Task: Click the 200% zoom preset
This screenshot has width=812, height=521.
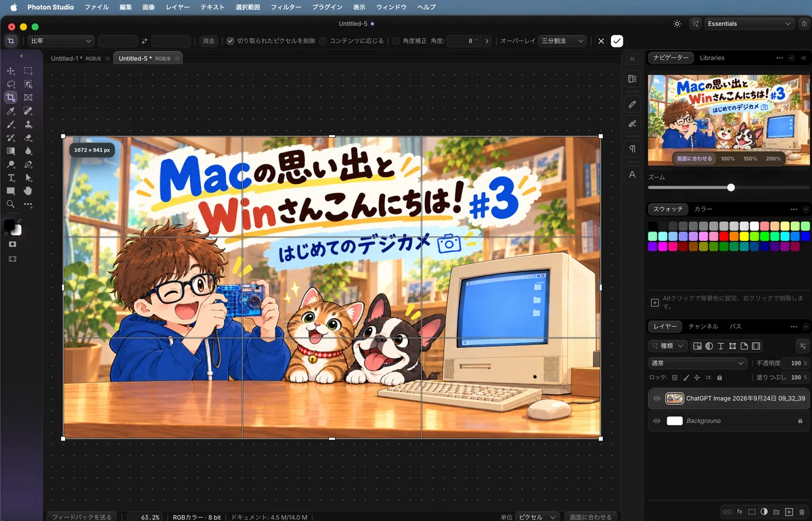Action: (x=773, y=159)
